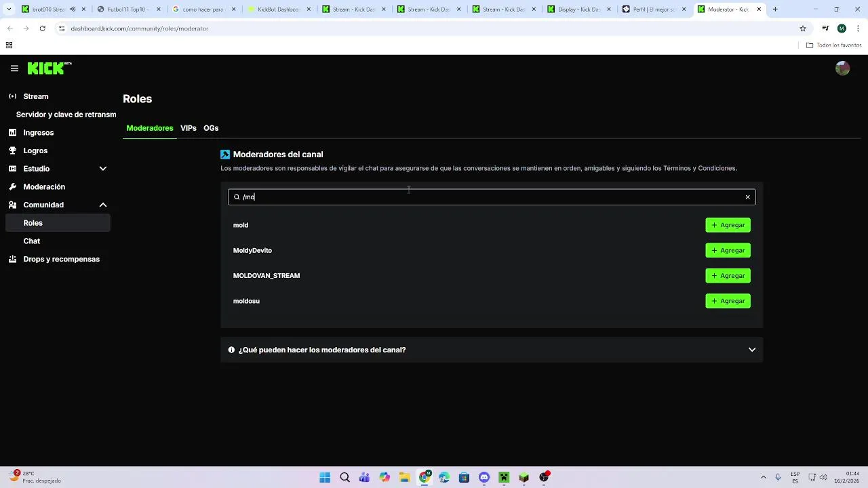
Task: Switch to the VIPs tab
Action: (x=189, y=128)
